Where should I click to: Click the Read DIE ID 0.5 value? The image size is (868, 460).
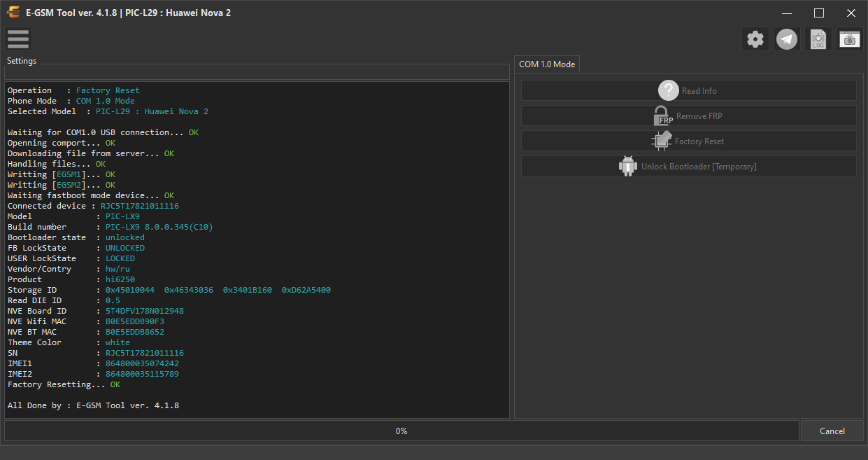113,300
